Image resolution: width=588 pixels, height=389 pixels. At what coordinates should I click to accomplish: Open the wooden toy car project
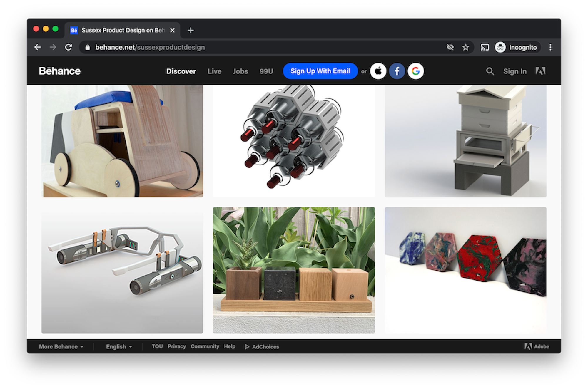click(x=122, y=141)
